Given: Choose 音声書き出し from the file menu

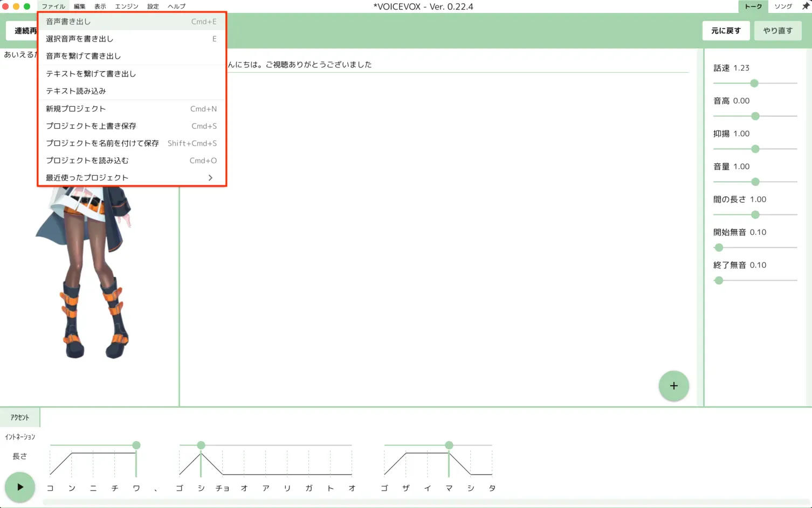Looking at the screenshot, I should tap(131, 22).
